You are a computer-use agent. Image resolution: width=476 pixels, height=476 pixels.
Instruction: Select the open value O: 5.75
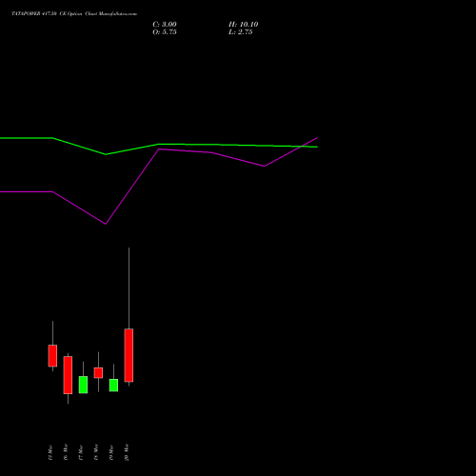[165, 32]
